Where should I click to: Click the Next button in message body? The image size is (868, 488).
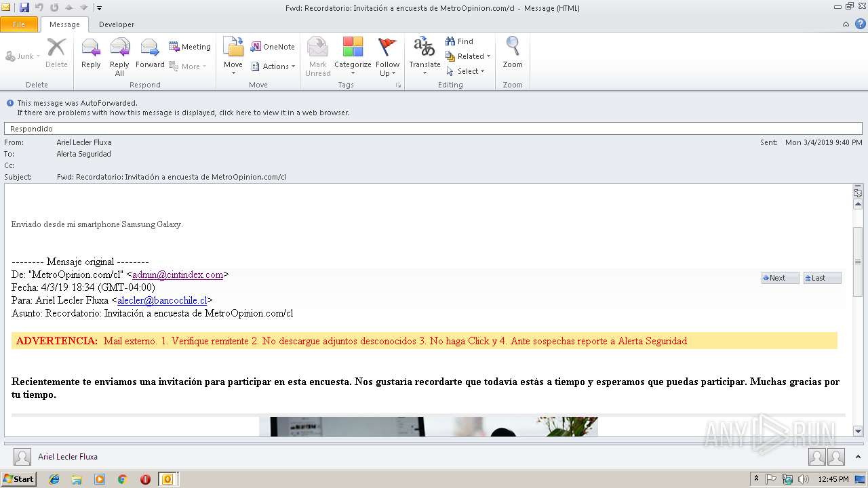pyautogui.click(x=780, y=278)
